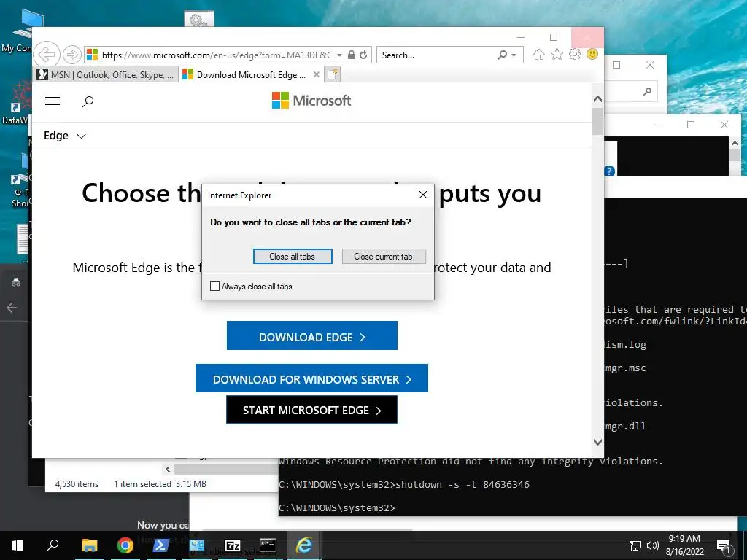This screenshot has height=560, width=747.
Task: Open new tab button in IE
Action: [x=333, y=75]
